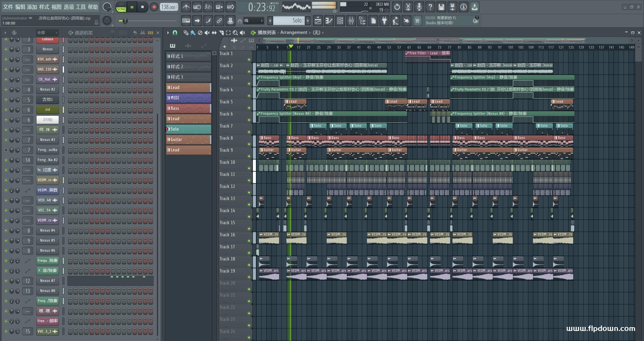Click the microphone one-click recording icon

[x=419, y=7]
